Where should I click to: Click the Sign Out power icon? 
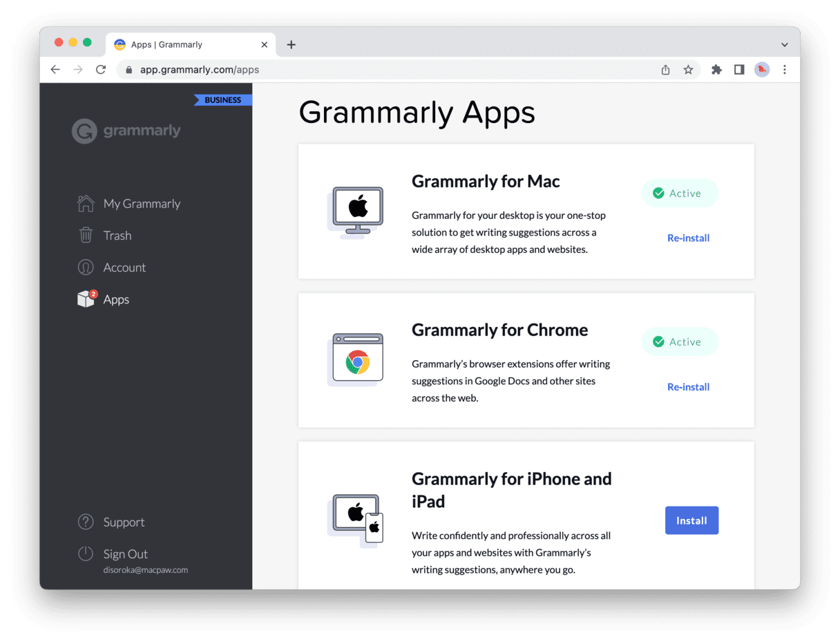click(x=86, y=554)
